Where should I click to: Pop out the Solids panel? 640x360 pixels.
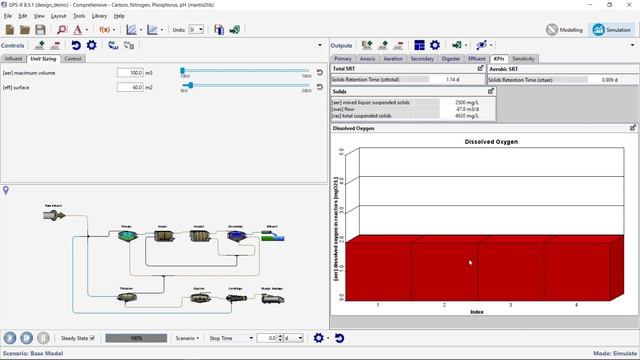(491, 91)
